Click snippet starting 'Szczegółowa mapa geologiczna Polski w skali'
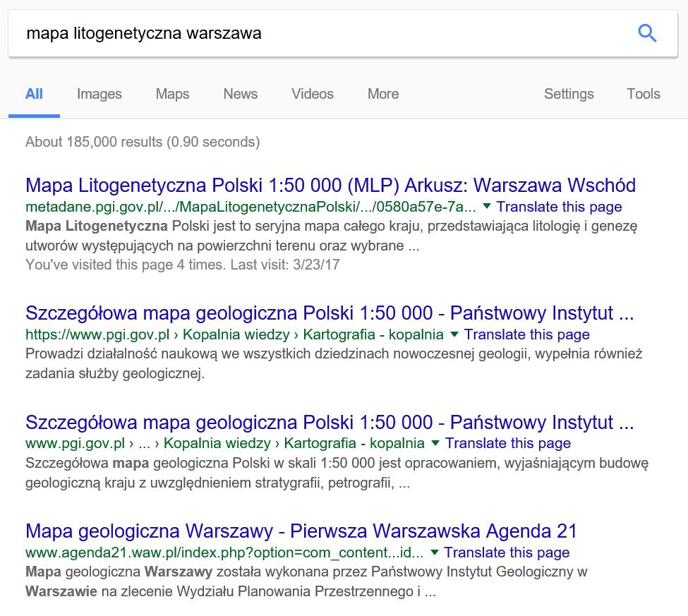 337,473
